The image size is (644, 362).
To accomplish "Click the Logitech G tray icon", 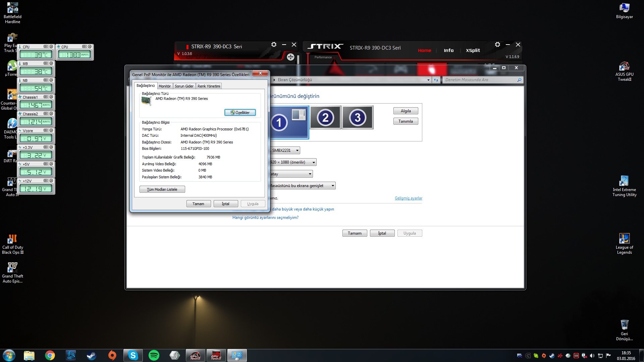I will [x=528, y=356].
